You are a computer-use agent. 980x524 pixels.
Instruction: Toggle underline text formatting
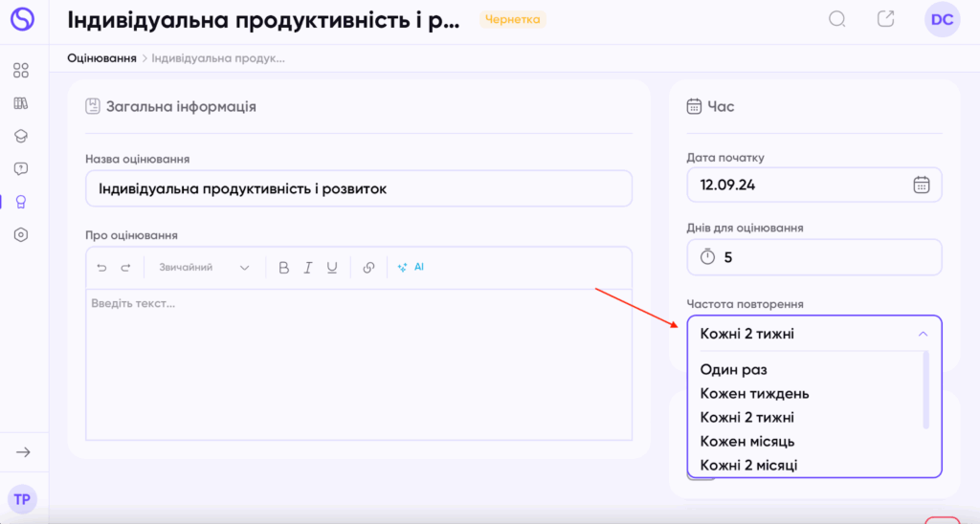tap(332, 268)
